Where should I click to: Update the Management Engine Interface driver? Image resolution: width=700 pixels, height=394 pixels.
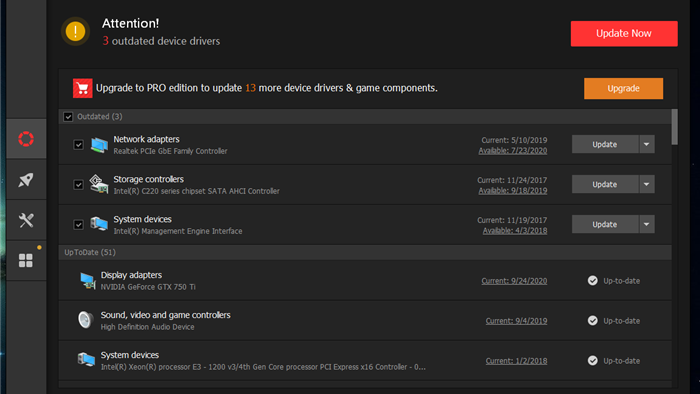pos(605,224)
